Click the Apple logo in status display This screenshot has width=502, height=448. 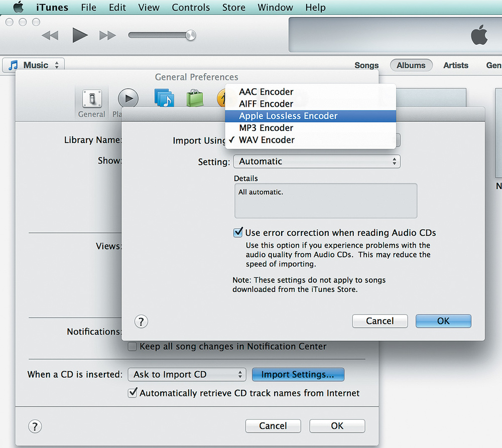click(479, 35)
